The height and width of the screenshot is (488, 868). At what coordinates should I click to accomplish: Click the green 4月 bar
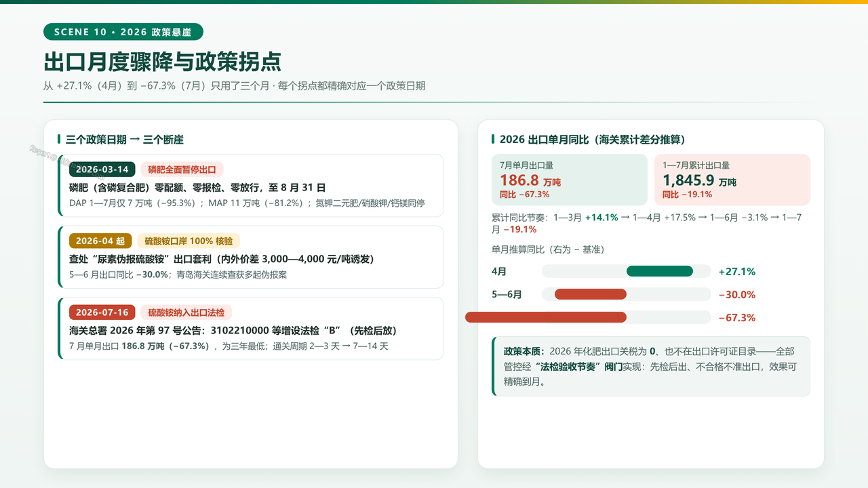tap(660, 271)
